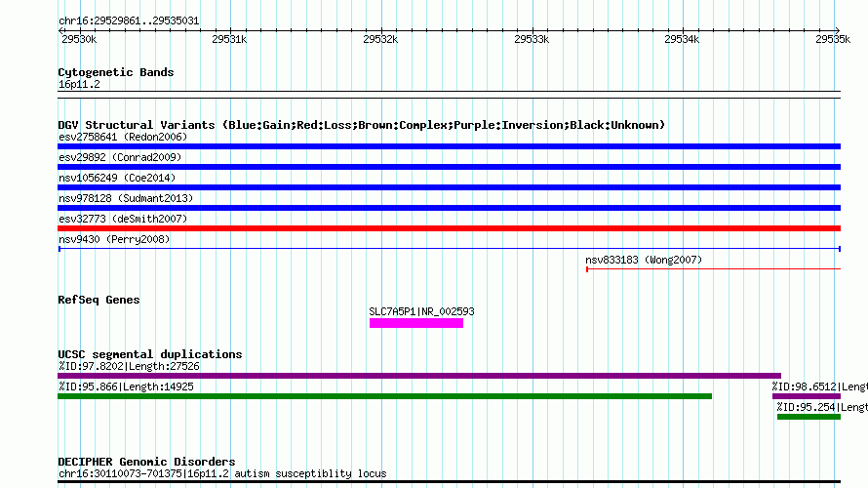Select the esv2758641 (Redon2006) label
This screenshot has height=488, width=868.
pos(123,137)
